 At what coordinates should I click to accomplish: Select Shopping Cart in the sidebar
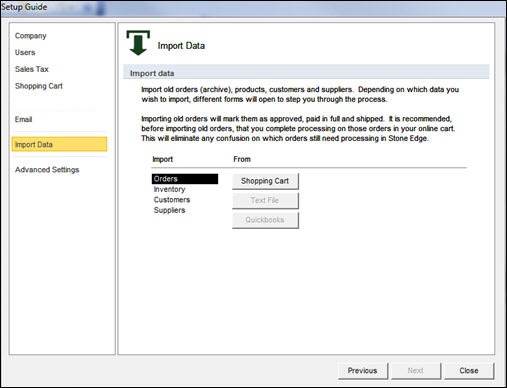pyautogui.click(x=39, y=86)
